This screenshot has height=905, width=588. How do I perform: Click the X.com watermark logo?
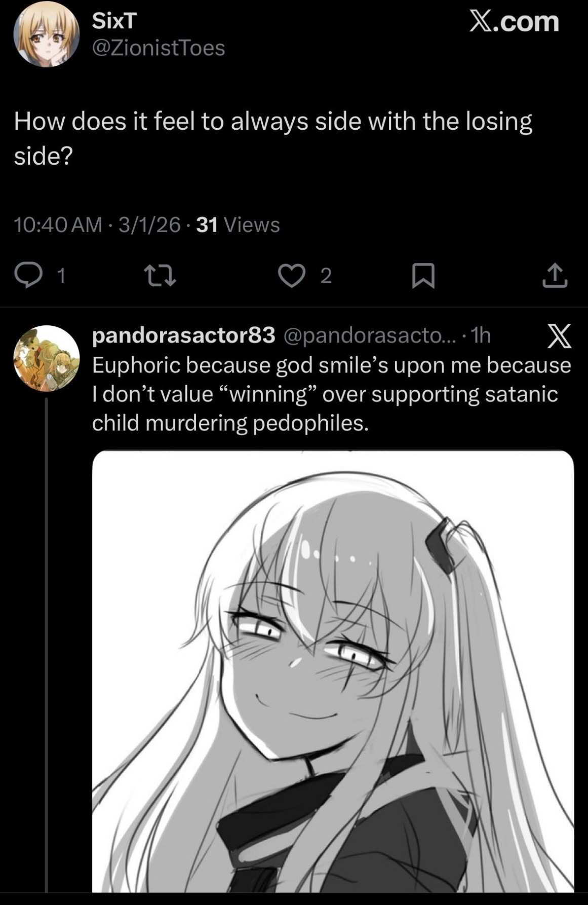click(x=514, y=21)
